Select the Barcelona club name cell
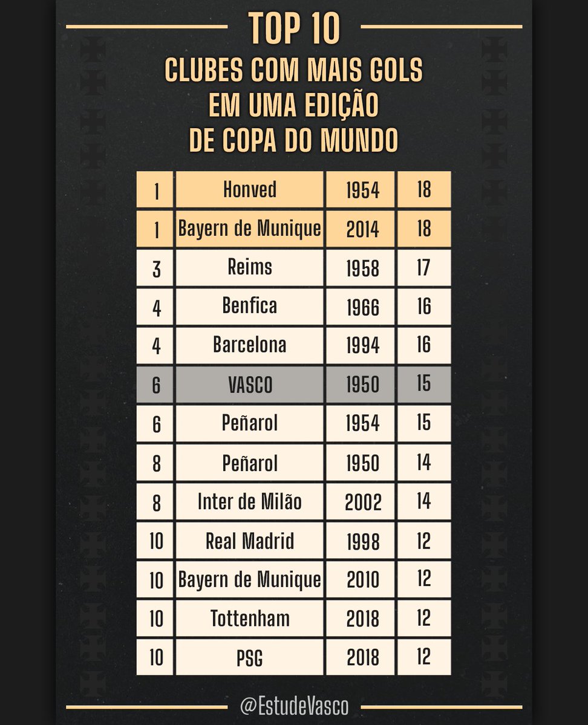Image resolution: width=588 pixels, height=725 pixels. [x=249, y=345]
